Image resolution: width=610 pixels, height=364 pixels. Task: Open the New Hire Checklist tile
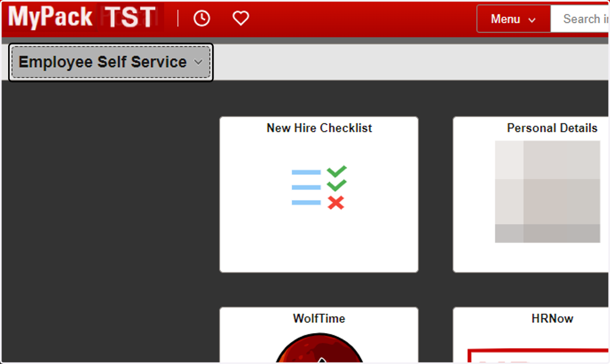(x=319, y=194)
